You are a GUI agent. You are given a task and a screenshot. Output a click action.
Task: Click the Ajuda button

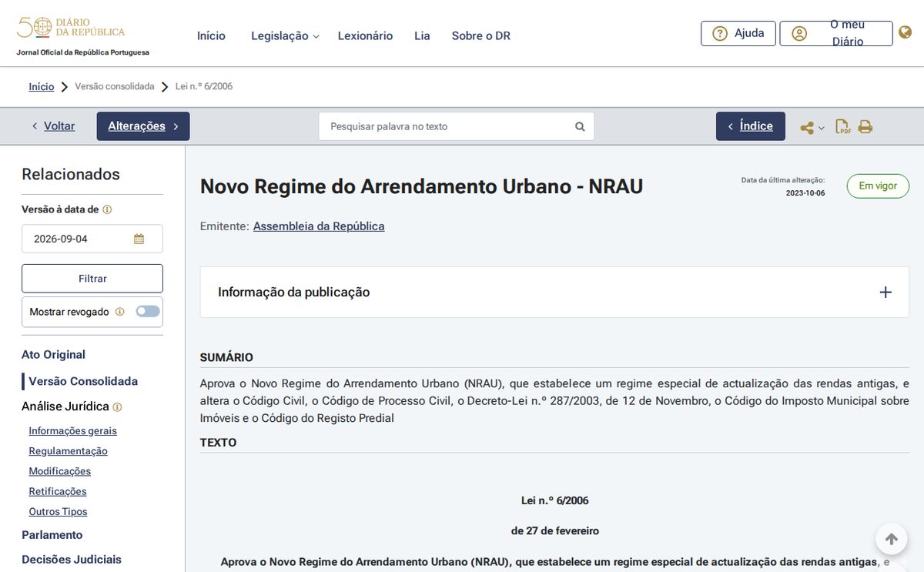(738, 33)
